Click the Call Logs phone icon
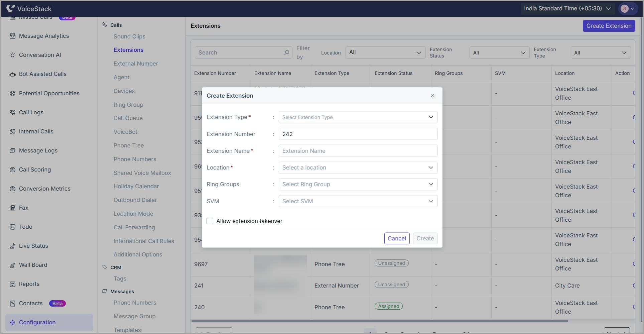 [13, 112]
